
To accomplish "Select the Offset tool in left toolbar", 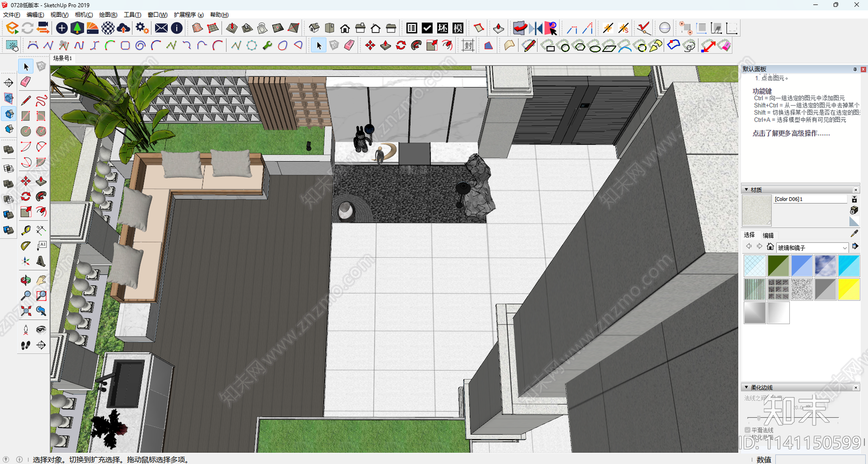I will click(x=41, y=211).
